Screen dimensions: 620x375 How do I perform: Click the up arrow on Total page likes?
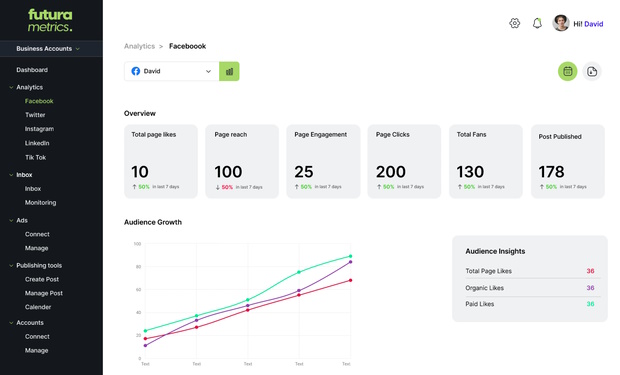click(x=134, y=187)
